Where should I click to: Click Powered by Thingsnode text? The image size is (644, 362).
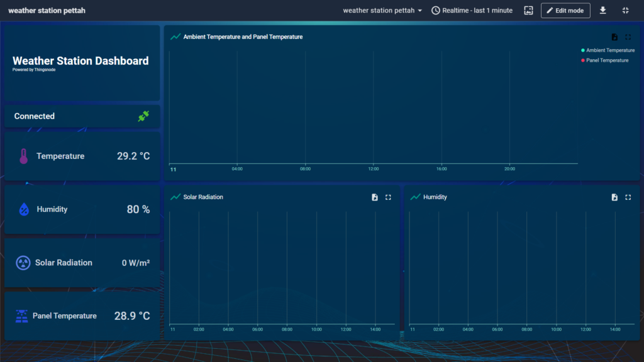(x=34, y=70)
